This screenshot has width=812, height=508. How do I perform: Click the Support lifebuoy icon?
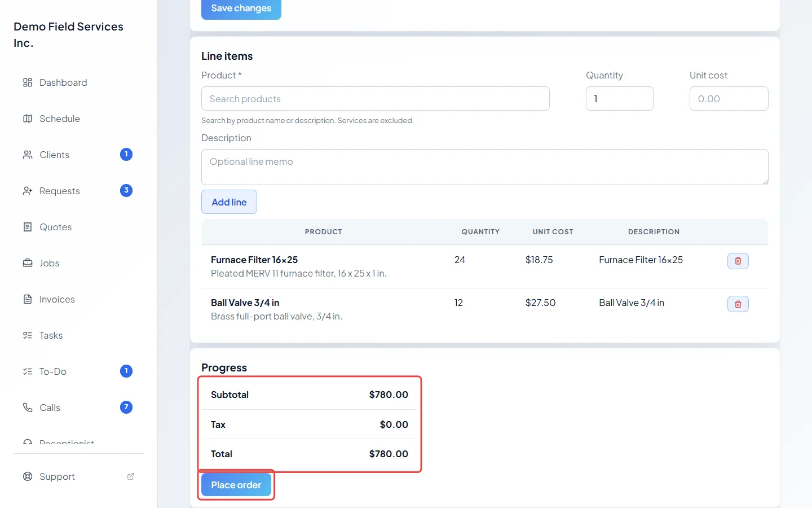pos(28,476)
